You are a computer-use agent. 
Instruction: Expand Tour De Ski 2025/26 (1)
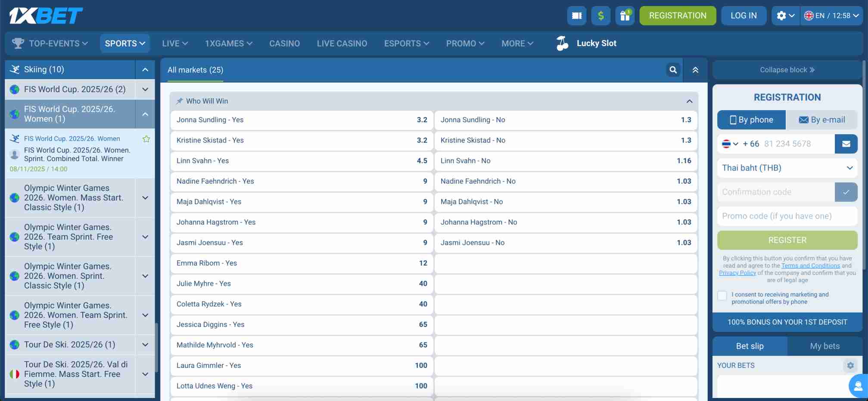point(145,345)
